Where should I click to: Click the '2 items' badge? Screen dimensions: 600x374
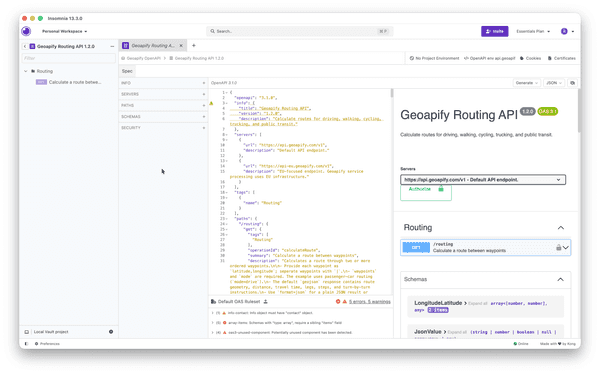[438, 310]
